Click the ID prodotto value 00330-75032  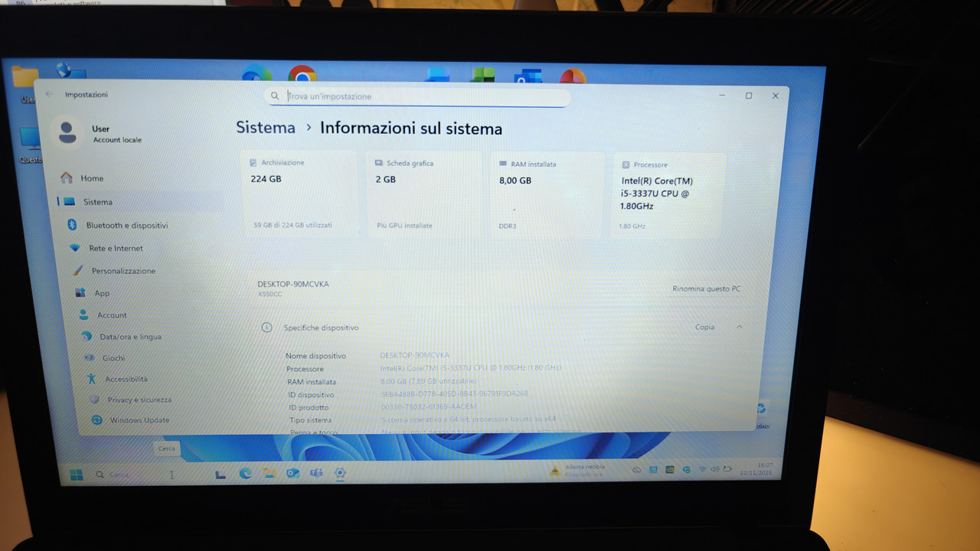[429, 406]
